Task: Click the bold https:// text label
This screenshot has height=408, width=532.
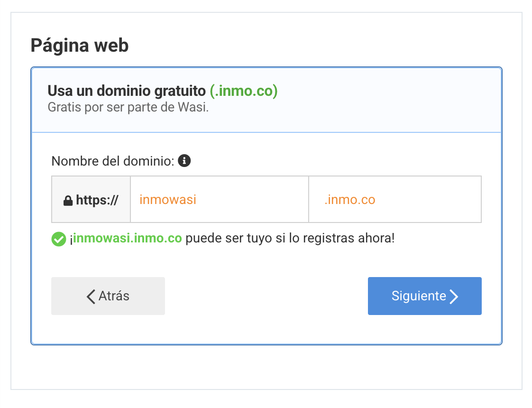Action: (97, 200)
